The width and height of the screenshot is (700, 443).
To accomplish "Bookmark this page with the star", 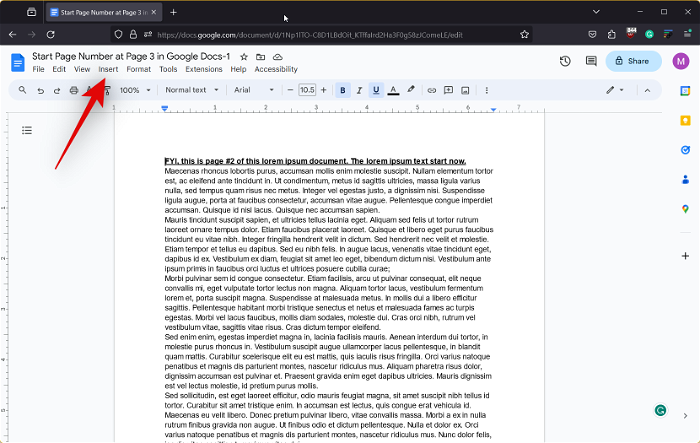I will [x=525, y=34].
